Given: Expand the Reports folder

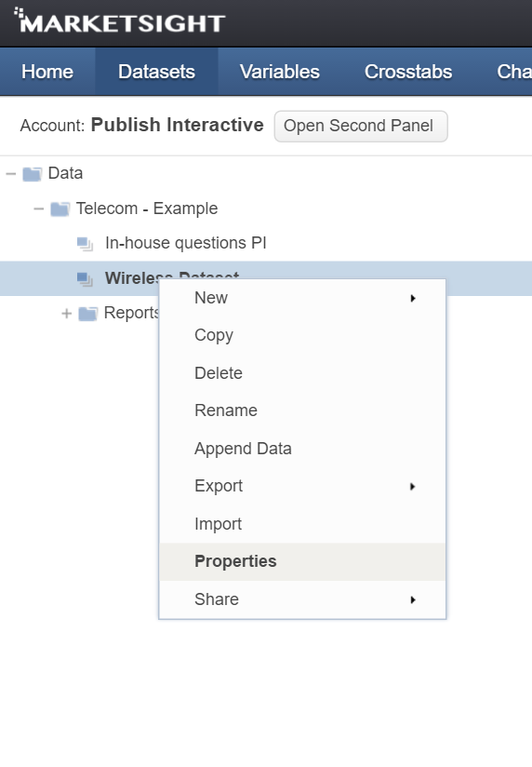Looking at the screenshot, I should [67, 314].
